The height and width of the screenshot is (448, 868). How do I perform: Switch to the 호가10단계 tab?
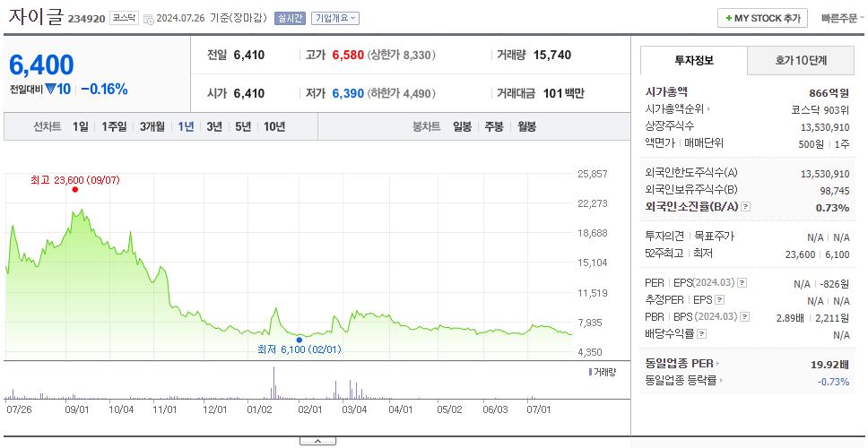[801, 60]
